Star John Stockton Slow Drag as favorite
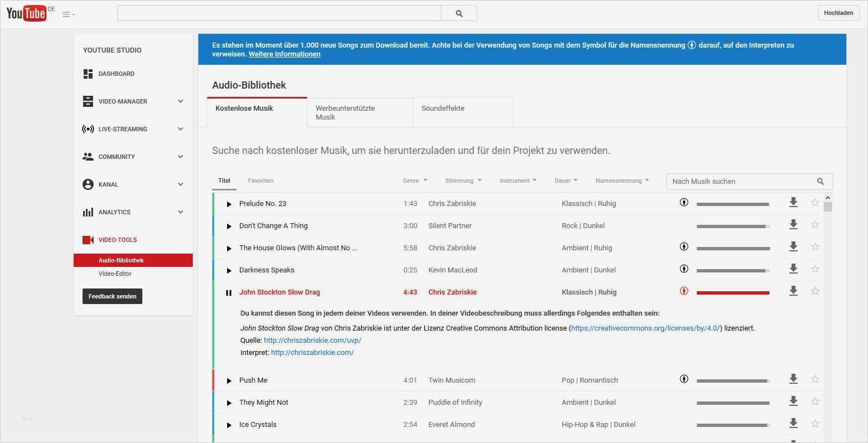Viewport: 868px width, 443px height. 815,291
